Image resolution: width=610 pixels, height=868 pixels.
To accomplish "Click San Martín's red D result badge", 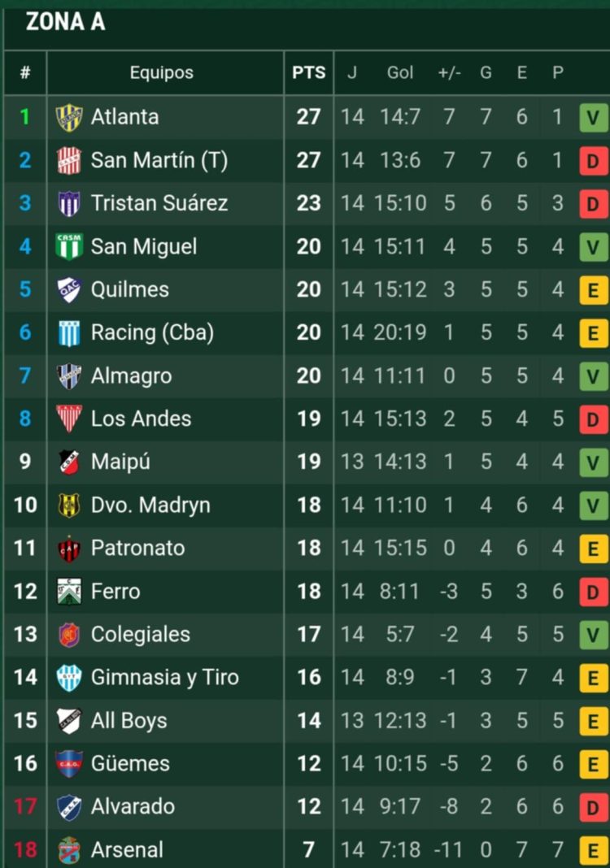I will [594, 160].
